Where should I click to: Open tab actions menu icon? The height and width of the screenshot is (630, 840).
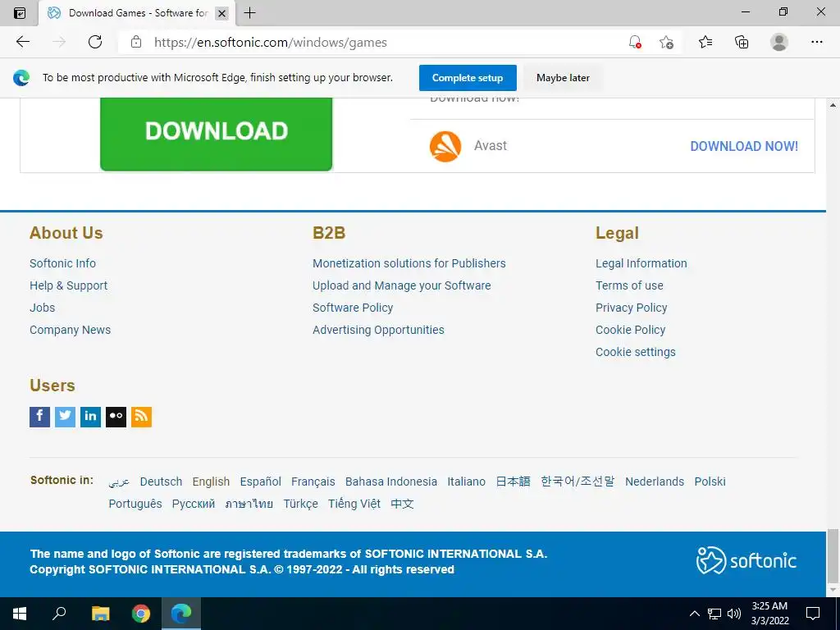[x=20, y=13]
